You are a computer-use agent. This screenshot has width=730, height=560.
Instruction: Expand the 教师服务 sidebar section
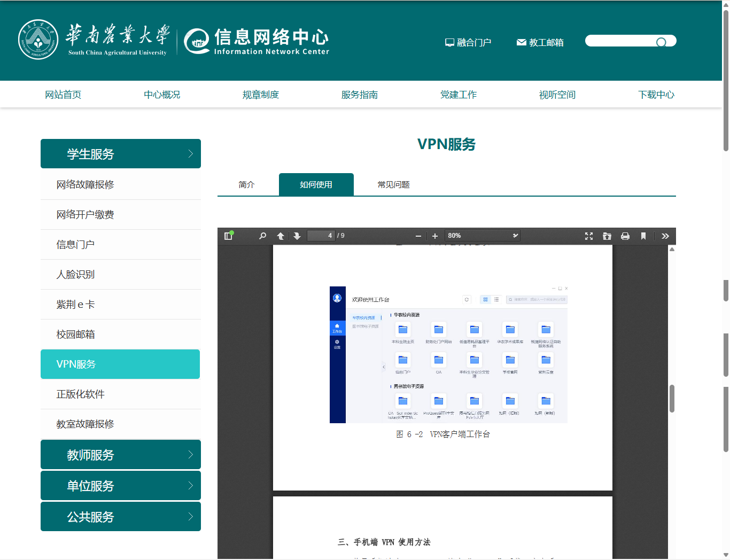(121, 455)
